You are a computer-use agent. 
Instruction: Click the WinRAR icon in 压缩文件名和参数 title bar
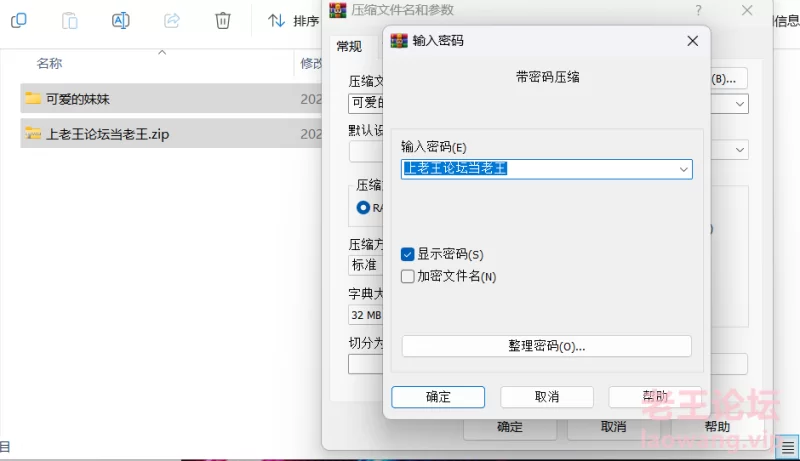[x=338, y=9]
